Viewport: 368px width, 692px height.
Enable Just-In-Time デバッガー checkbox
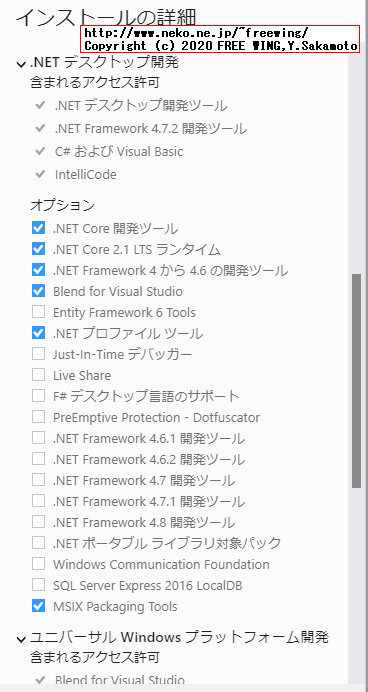(x=38, y=354)
